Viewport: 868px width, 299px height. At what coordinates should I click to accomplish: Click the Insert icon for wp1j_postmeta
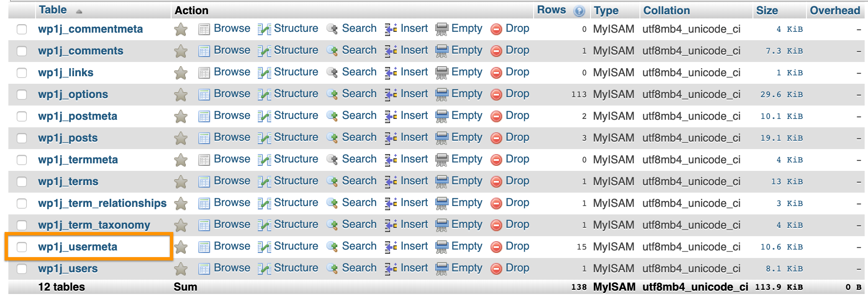[x=391, y=116]
